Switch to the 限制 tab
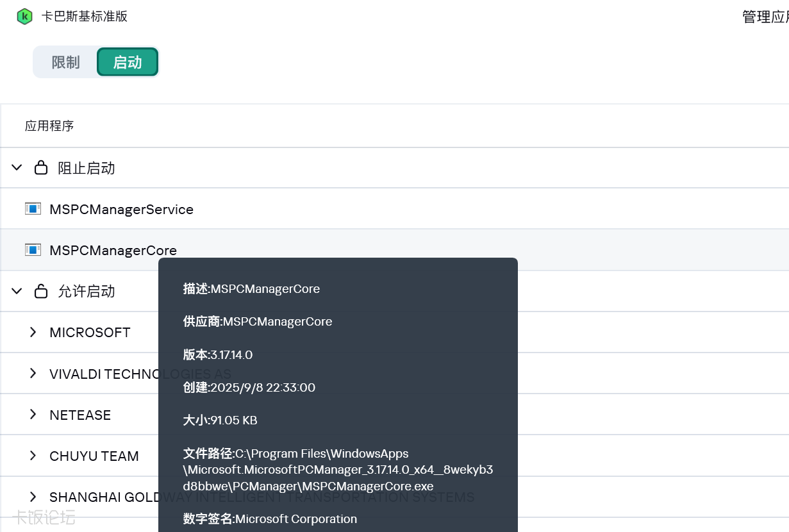789x532 pixels. [65, 62]
